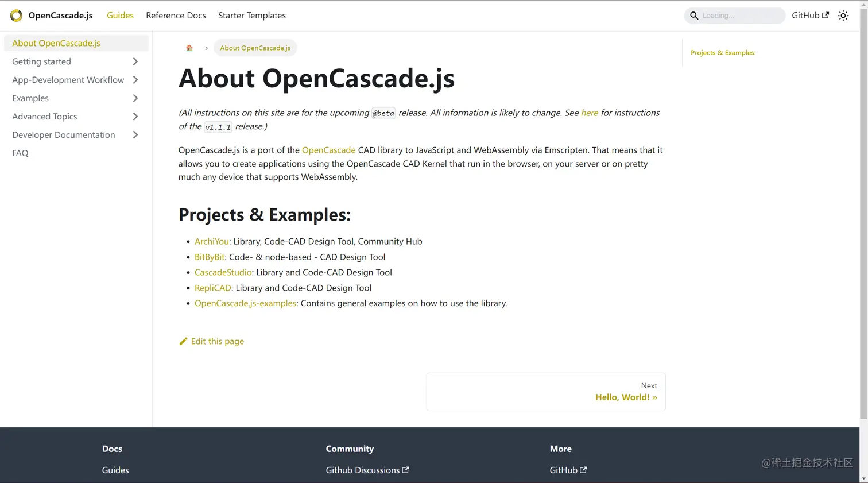
Task: Click the Edit this page link
Action: 212,341
